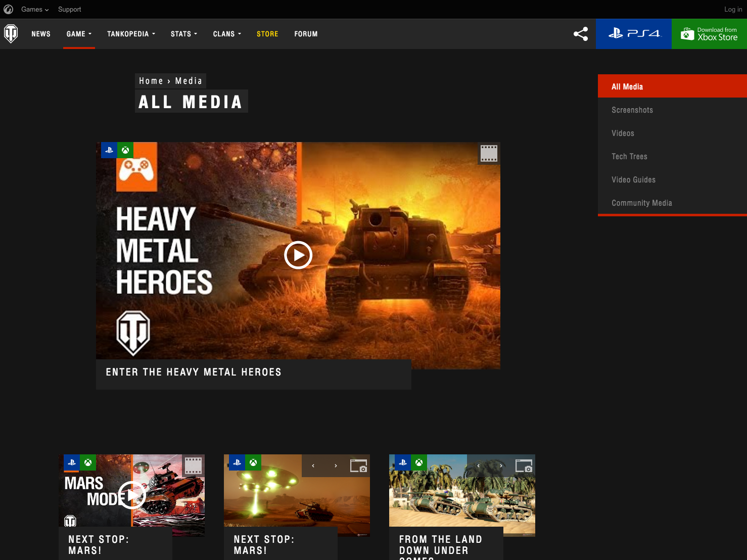The image size is (747, 560).
Task: Click the PlayStation badge on Mars Mode card
Action: [x=72, y=462]
